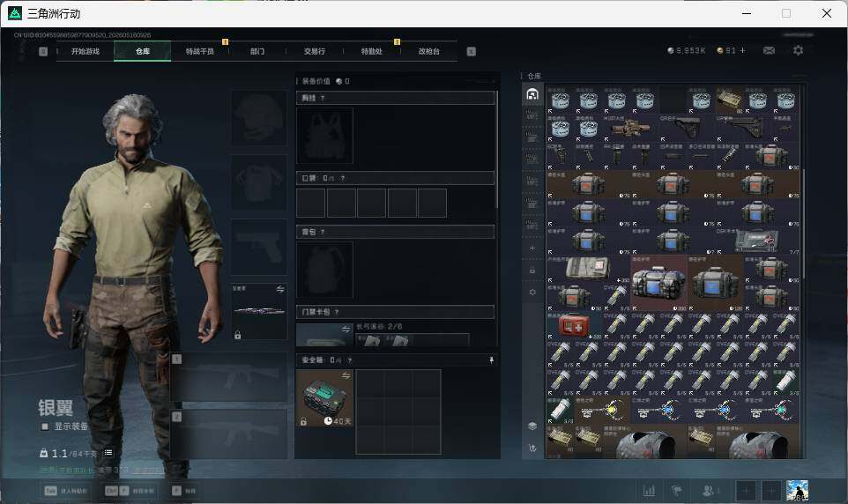This screenshot has height=504, width=848.
Task: Swap the melee weapon using arrows icon
Action: (280, 289)
